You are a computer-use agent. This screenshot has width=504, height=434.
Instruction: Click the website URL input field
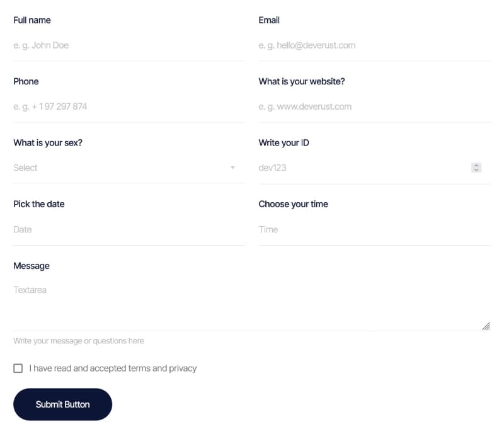374,106
